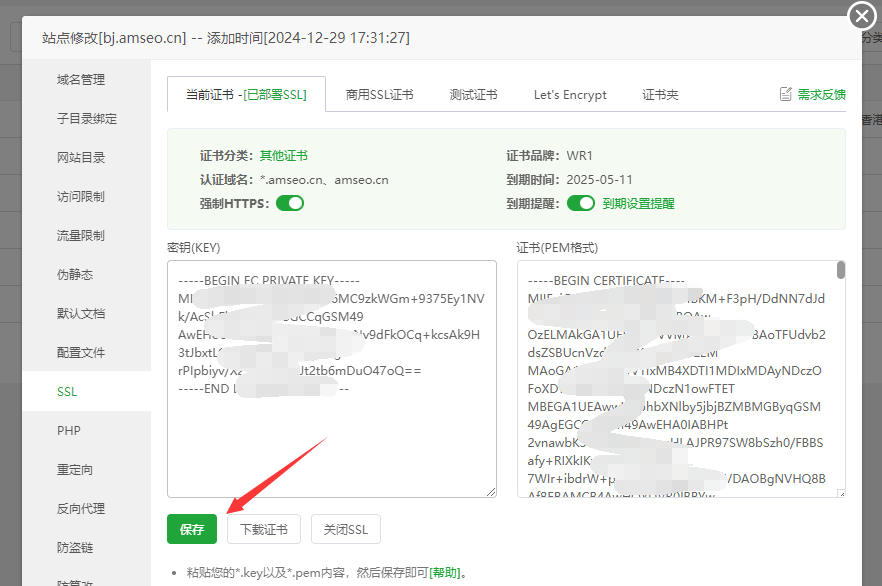Click the feedback edit icon
Viewport: 882px width, 586px height.
(x=786, y=94)
